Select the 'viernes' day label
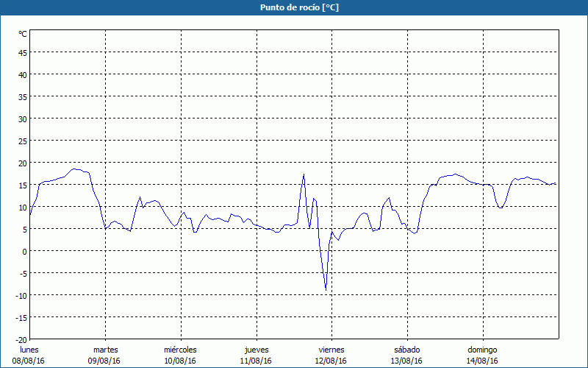The height and width of the screenshot is (368, 588). coord(331,350)
